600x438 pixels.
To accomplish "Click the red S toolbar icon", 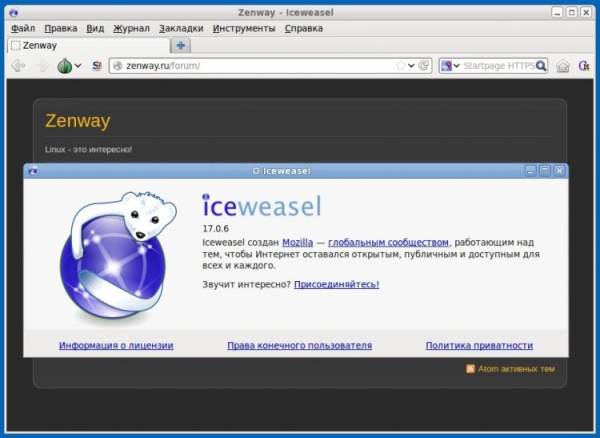I will tap(97, 66).
